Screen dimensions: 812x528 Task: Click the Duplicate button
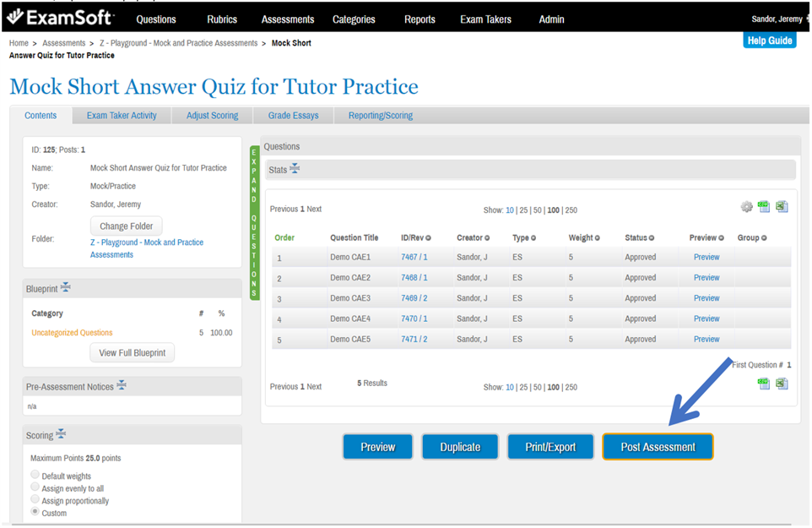[460, 447]
